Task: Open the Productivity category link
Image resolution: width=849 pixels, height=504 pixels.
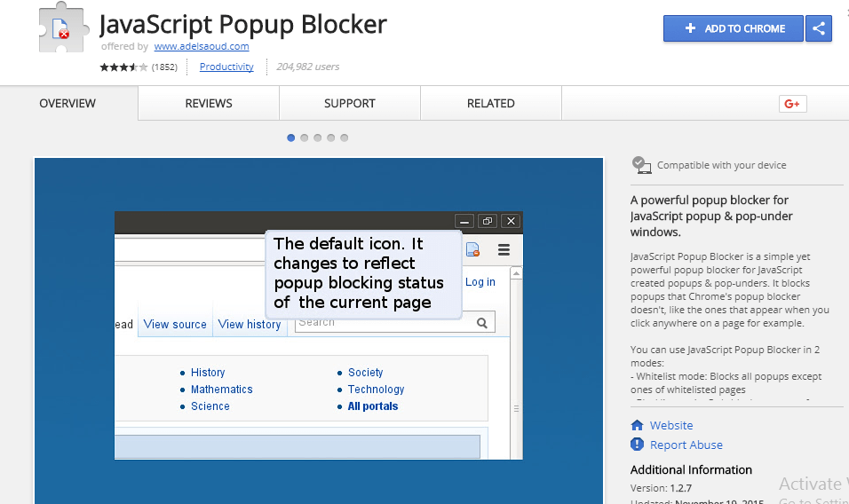Action: tap(226, 67)
